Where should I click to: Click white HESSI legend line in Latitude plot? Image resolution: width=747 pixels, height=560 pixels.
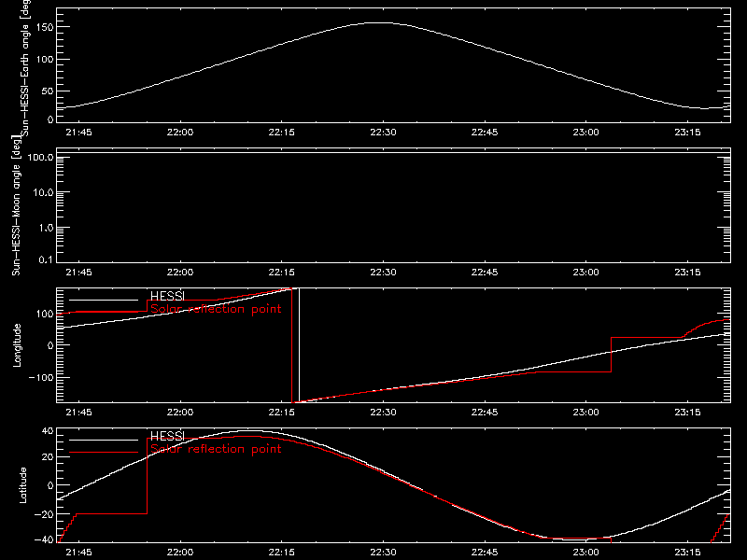coord(104,440)
